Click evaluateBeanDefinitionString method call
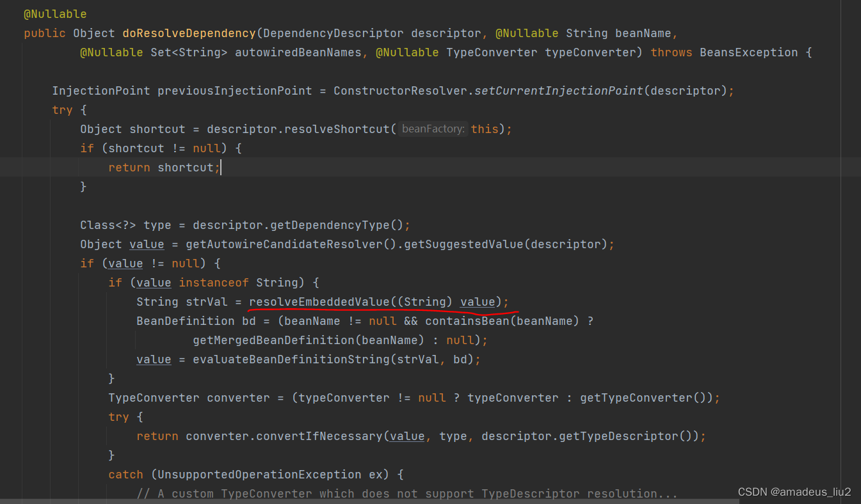Viewport: 861px width, 504px height. coord(291,359)
